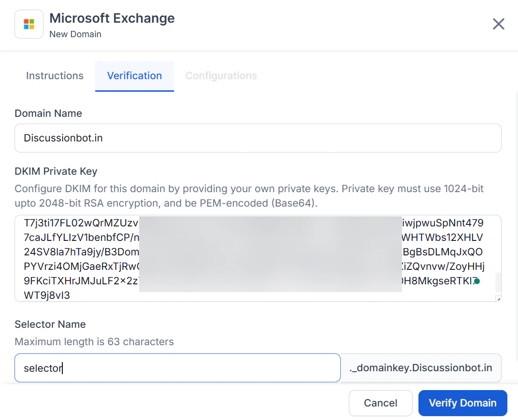
Task: Click the Verify Domain button
Action: click(462, 403)
